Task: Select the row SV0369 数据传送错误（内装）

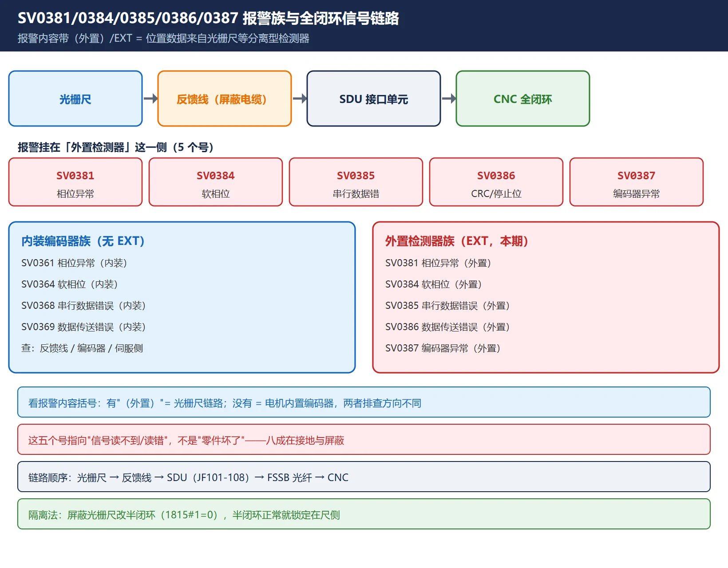Action: click(x=83, y=327)
